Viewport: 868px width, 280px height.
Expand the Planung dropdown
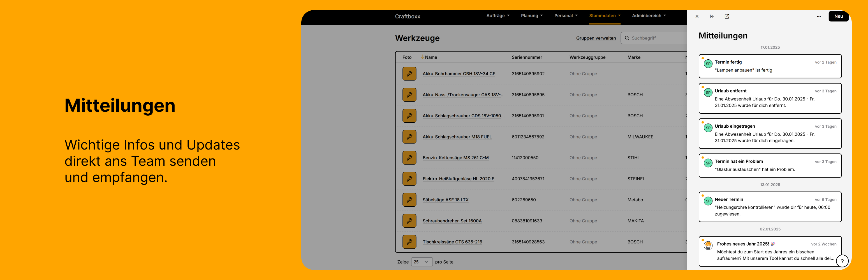point(532,15)
